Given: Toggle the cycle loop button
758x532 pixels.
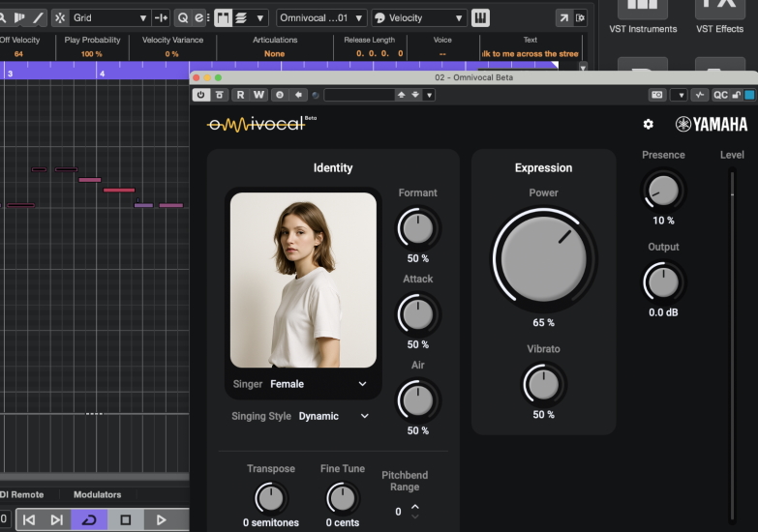Looking at the screenshot, I should coord(89,520).
